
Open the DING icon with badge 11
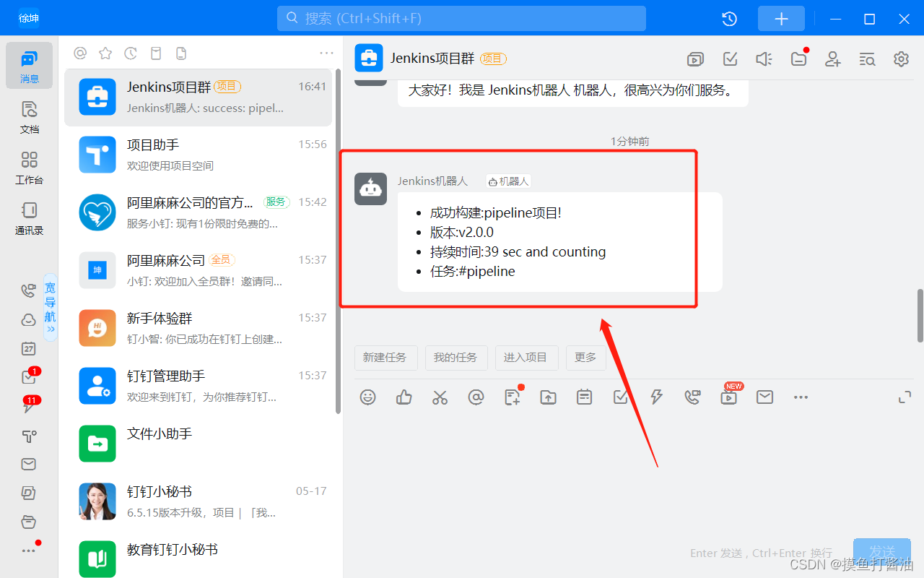(x=29, y=406)
